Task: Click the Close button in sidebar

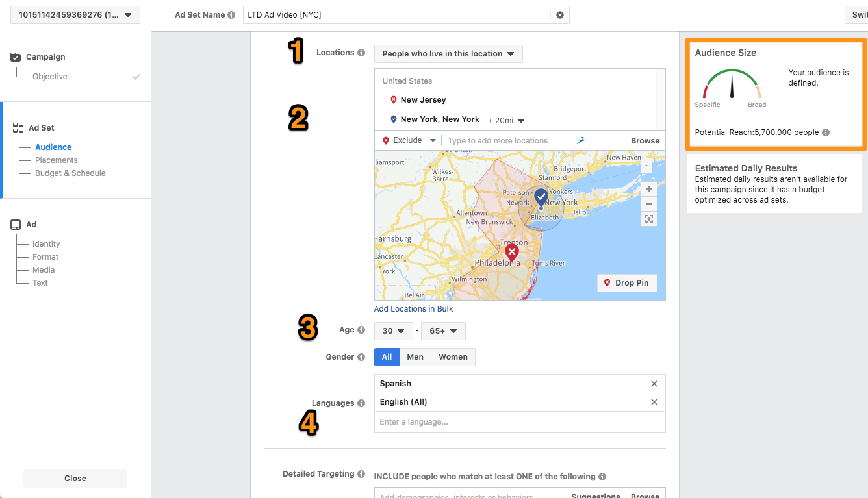Action: coord(75,479)
